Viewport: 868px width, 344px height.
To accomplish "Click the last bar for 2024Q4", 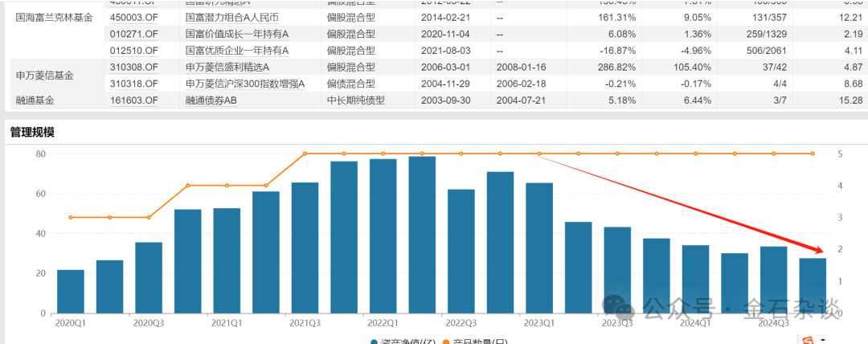I will click(x=813, y=285).
